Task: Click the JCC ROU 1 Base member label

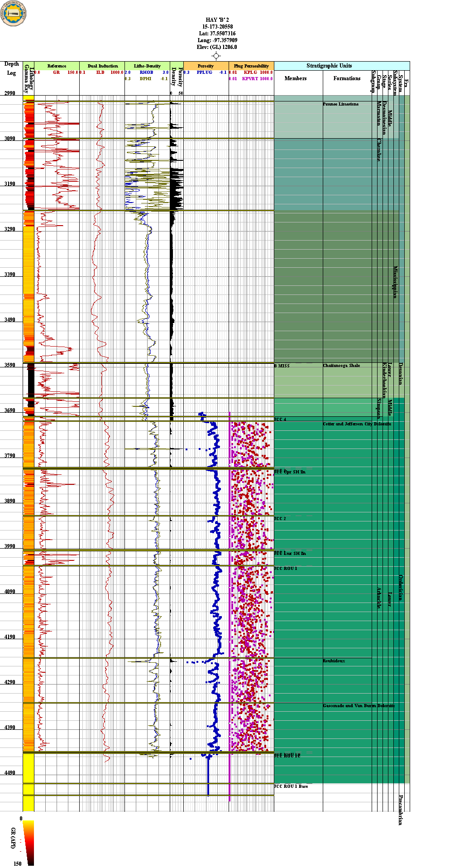Action: click(291, 786)
